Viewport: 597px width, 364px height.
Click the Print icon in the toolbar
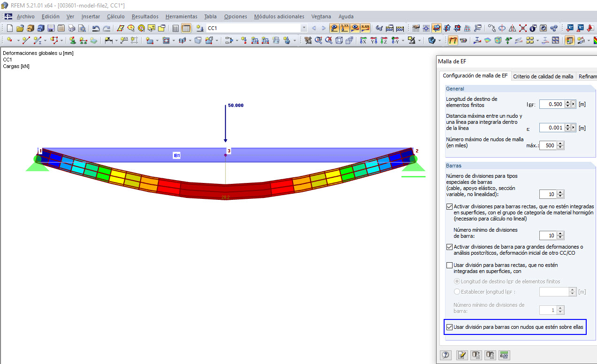click(72, 28)
